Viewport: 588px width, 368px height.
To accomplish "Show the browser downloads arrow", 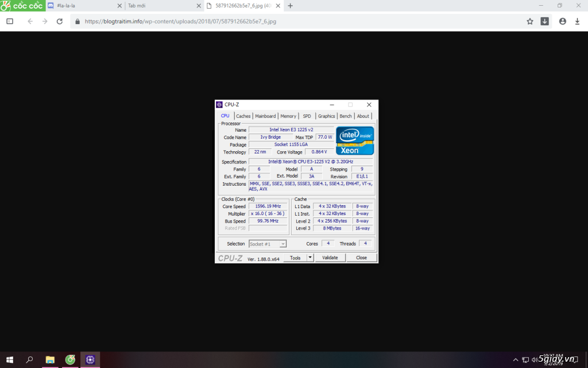I will (x=578, y=21).
